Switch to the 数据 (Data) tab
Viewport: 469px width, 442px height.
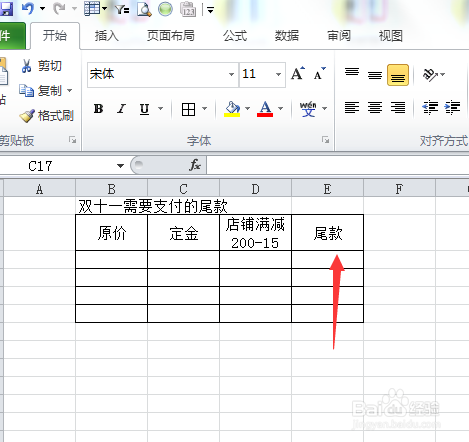point(287,36)
